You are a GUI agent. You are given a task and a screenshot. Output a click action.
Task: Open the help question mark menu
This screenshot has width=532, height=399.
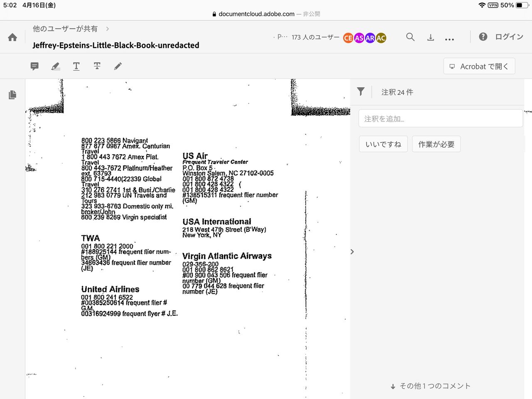483,37
